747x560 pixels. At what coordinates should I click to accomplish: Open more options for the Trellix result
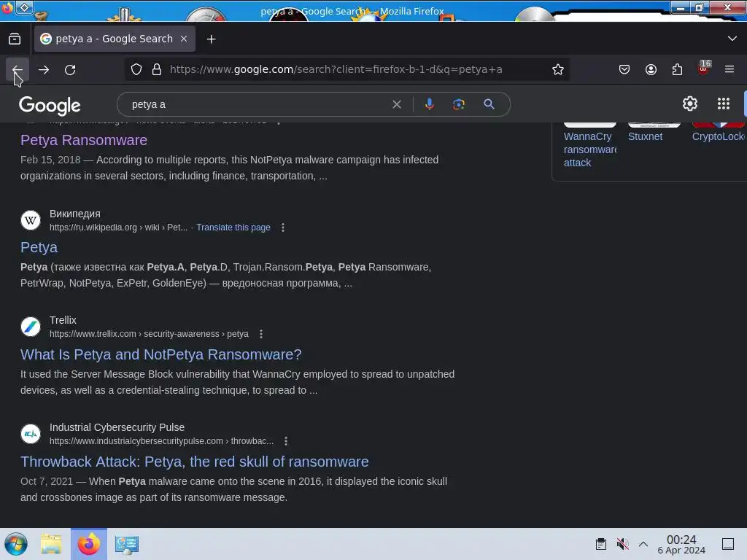(x=261, y=334)
